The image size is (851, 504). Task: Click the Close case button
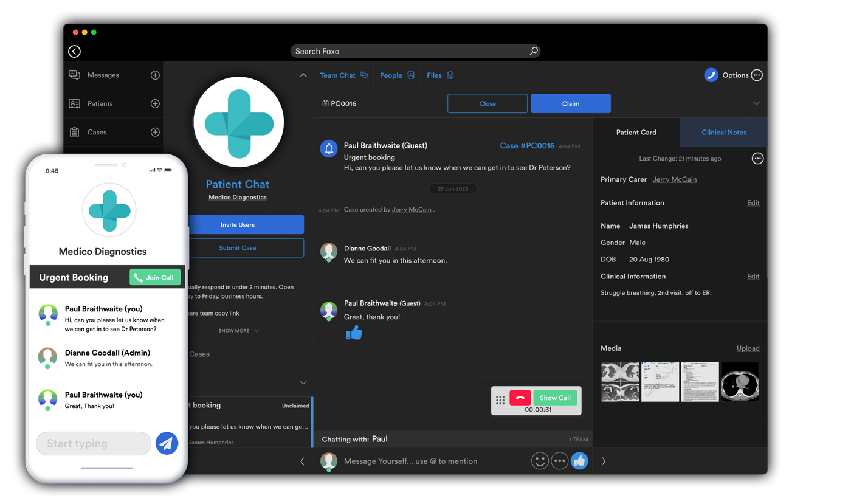(x=488, y=103)
